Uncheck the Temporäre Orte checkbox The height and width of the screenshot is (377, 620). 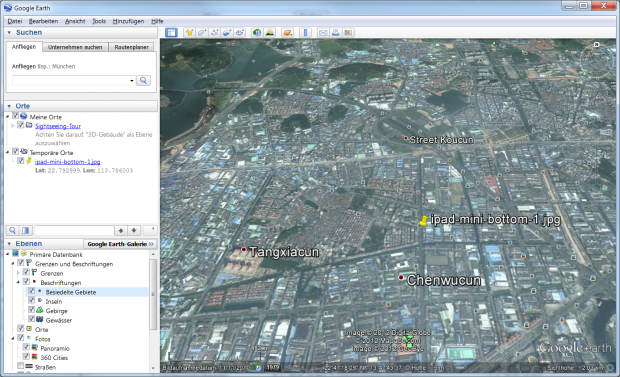pyautogui.click(x=15, y=152)
